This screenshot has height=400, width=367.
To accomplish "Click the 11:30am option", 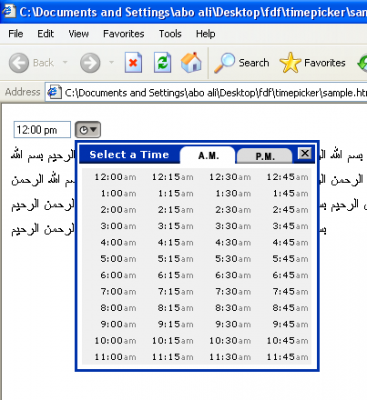I will click(230, 357).
